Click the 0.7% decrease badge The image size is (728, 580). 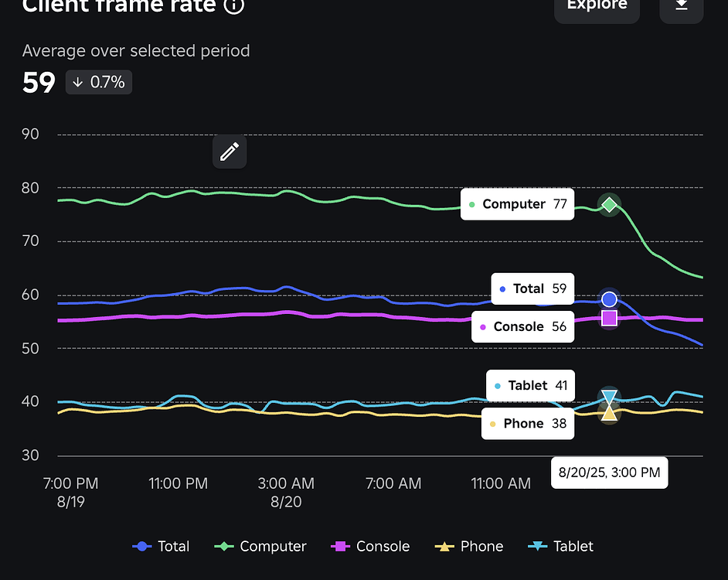tap(98, 82)
